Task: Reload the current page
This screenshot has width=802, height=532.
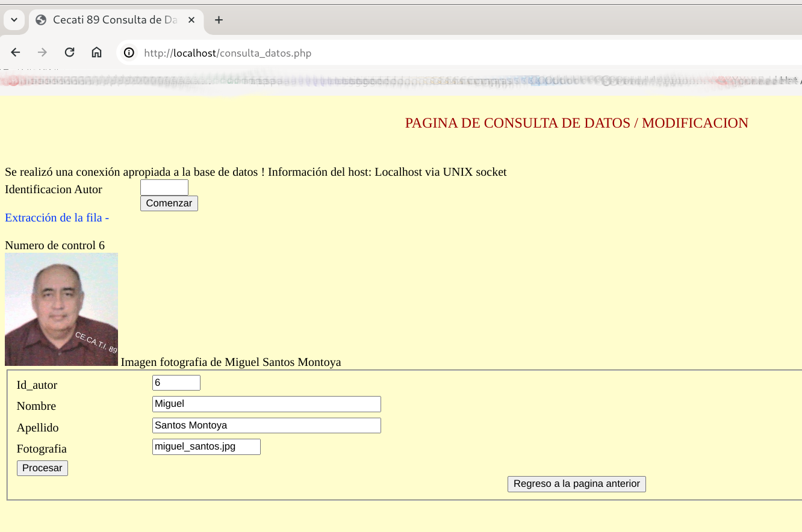Action: pos(69,52)
